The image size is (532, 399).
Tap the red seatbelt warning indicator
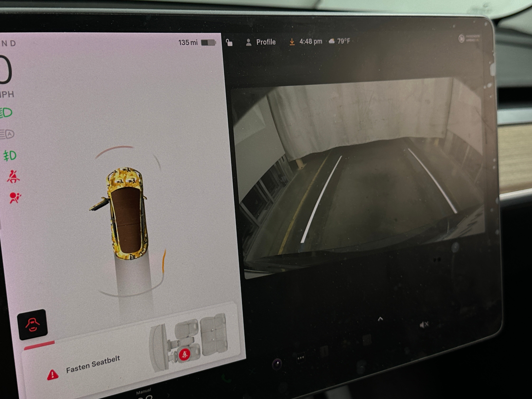pyautogui.click(x=13, y=177)
